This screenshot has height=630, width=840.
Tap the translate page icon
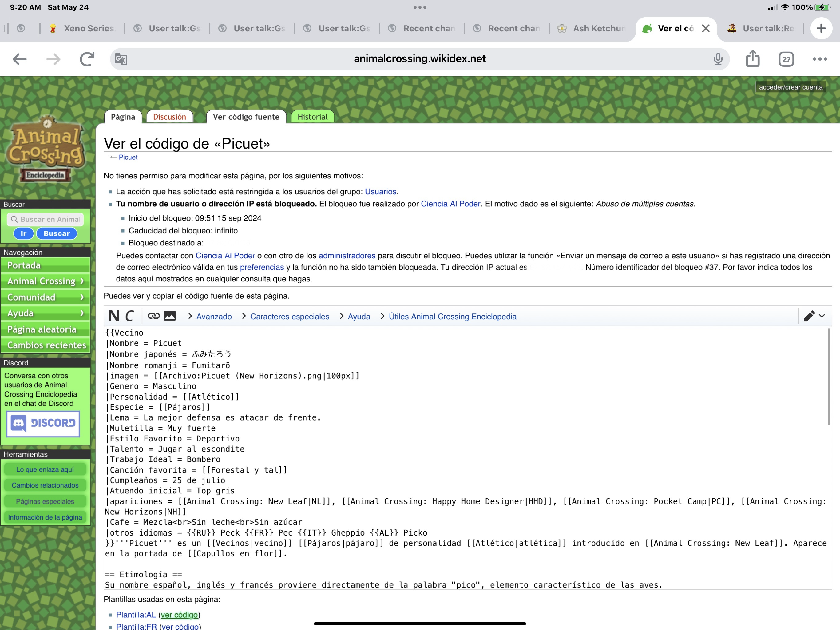[121, 59]
